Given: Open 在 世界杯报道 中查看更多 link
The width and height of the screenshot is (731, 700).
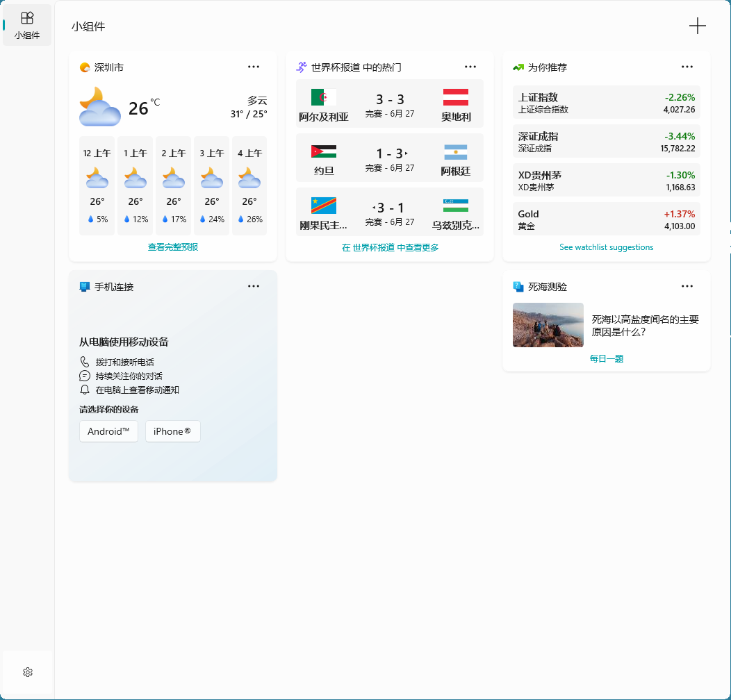Looking at the screenshot, I should 390,247.
